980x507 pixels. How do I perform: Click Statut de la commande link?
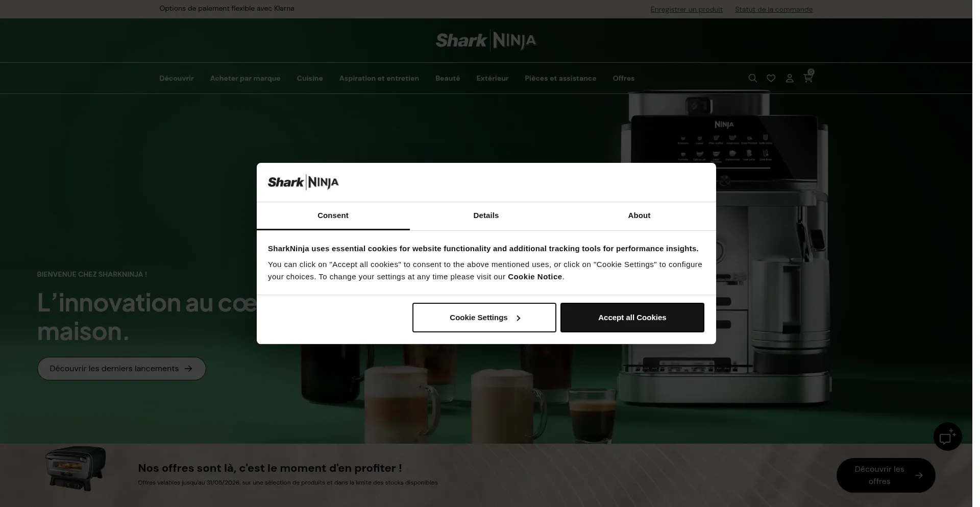[x=773, y=9]
